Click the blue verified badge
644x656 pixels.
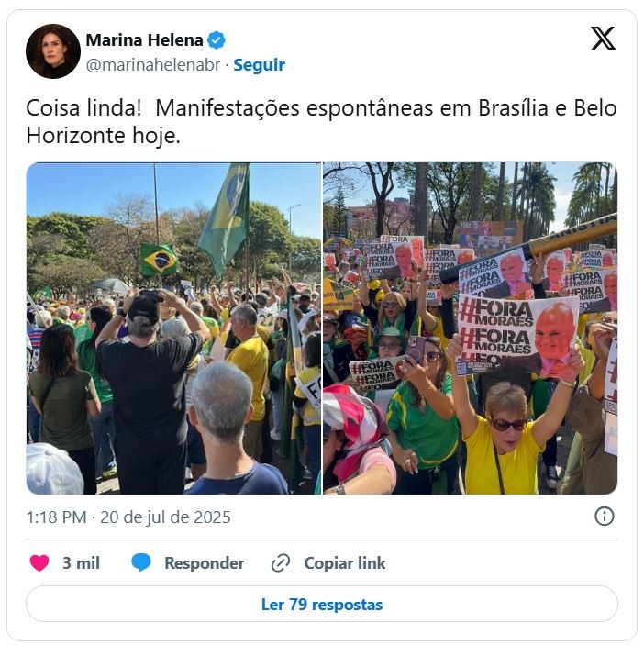tap(217, 40)
